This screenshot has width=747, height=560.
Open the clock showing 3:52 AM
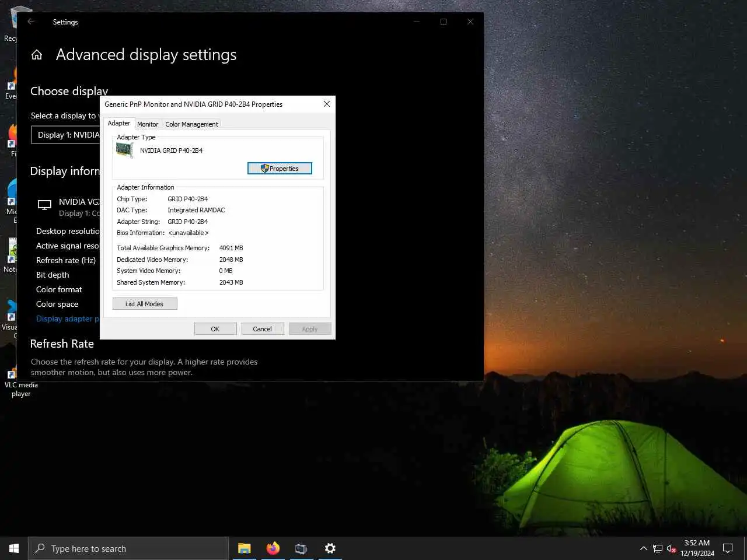(697, 548)
